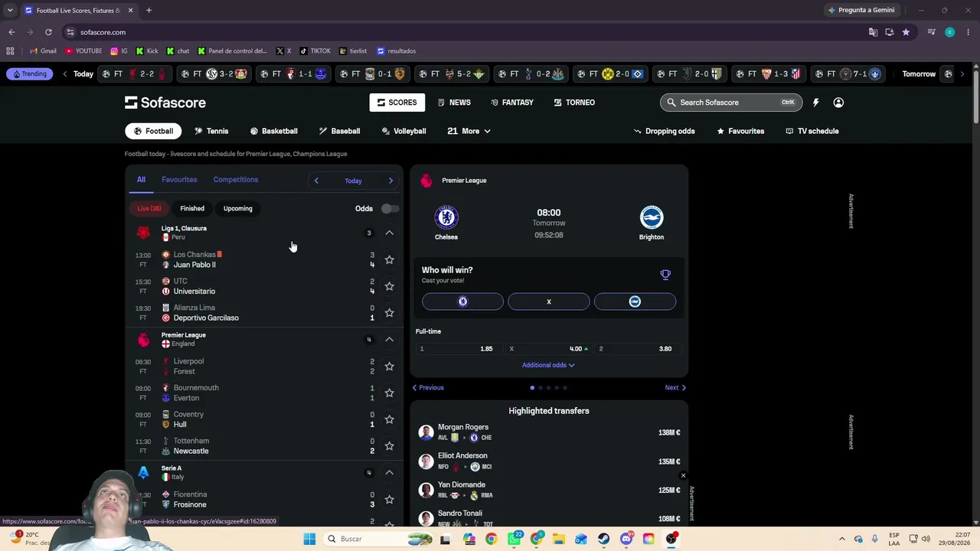Favourite the UTC vs Universitario match
This screenshot has width=980, height=551.
pos(389,286)
